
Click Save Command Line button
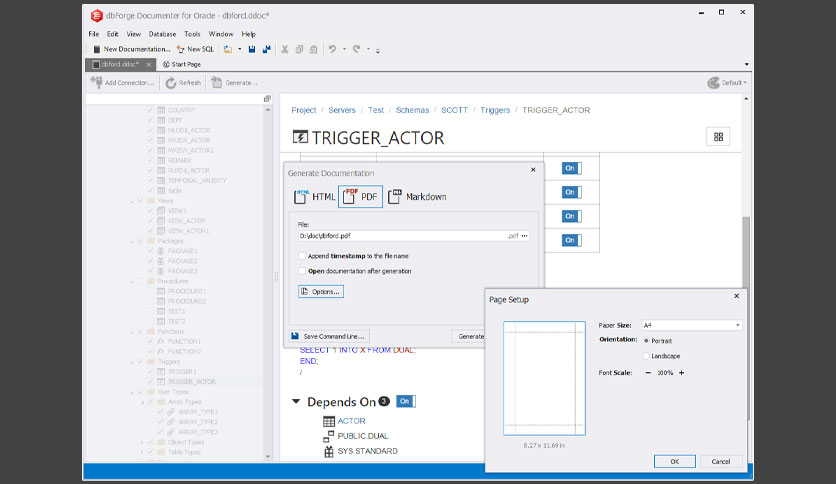329,336
